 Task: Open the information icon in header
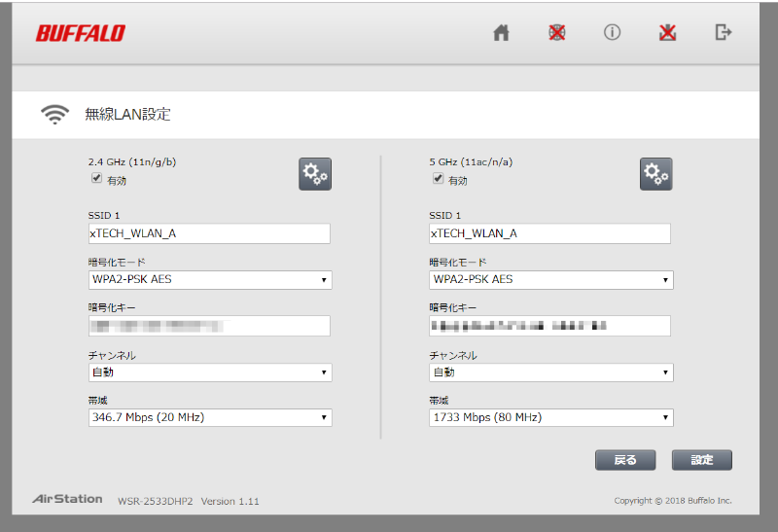(612, 32)
